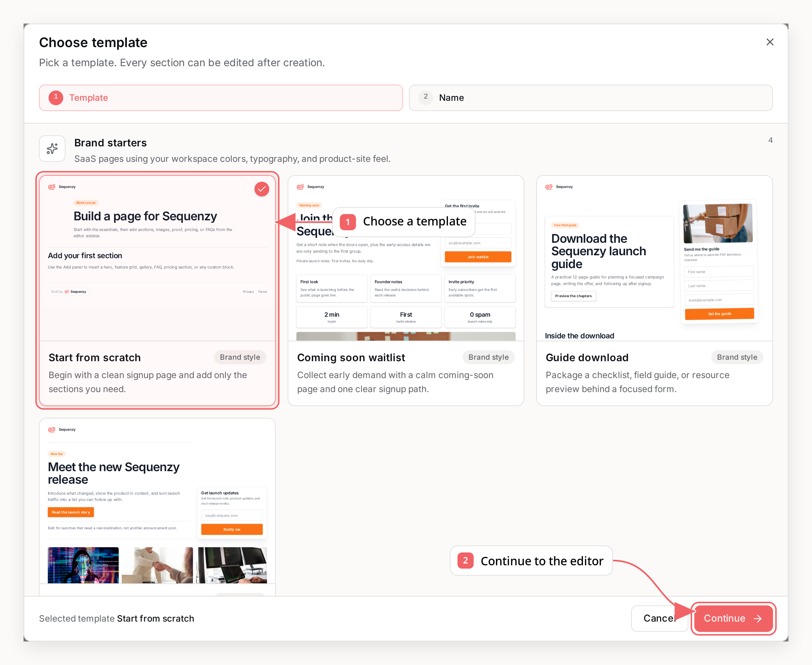Image resolution: width=812 pixels, height=665 pixels.
Task: Click the Now live tag in release preview
Action: pyautogui.click(x=57, y=454)
